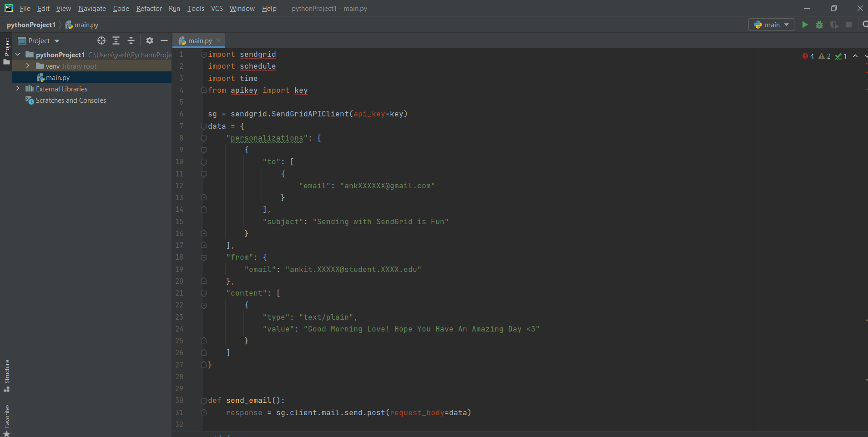Click the green typo indicator showing 1
Screen dimensions: 868x437
[841, 56]
